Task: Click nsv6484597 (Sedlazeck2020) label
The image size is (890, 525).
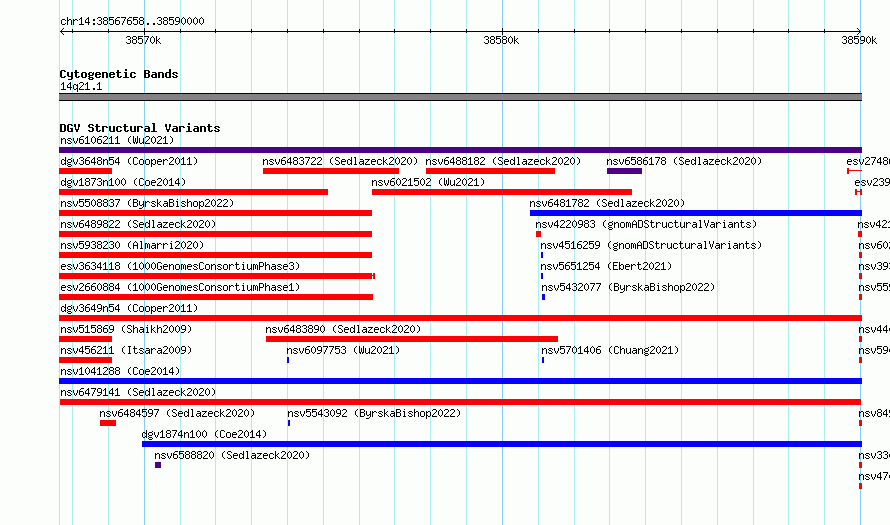Action: click(177, 413)
